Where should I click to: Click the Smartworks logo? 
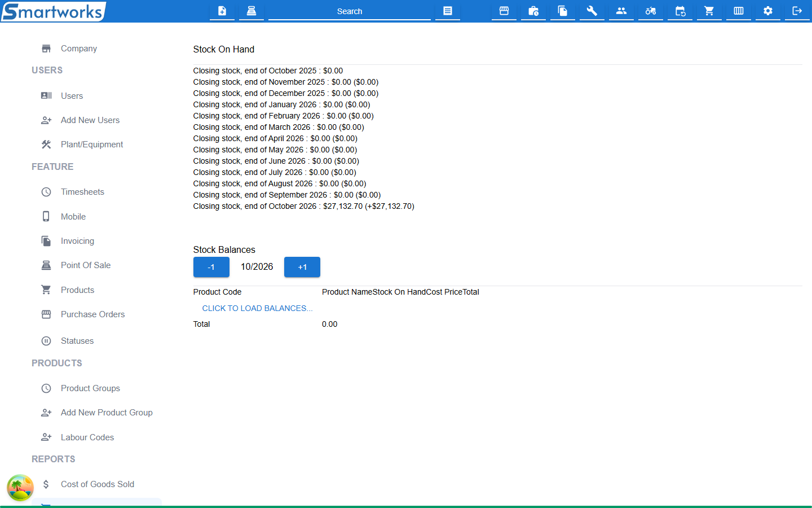(x=54, y=11)
